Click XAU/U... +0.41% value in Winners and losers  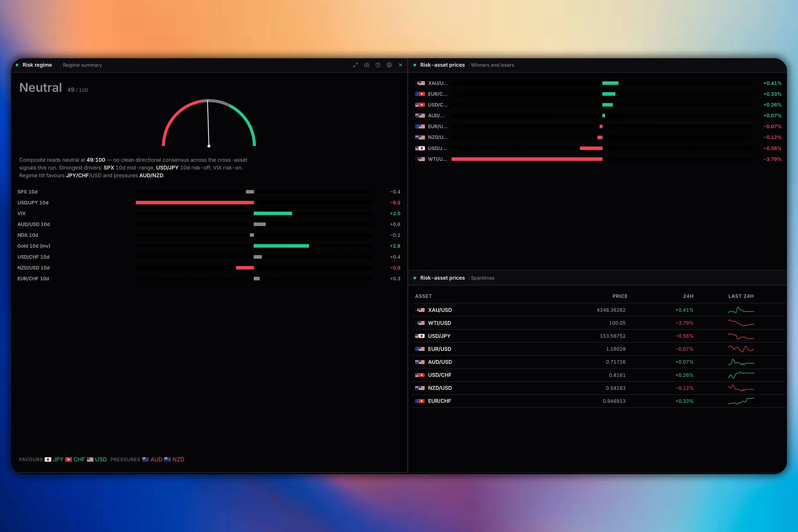pyautogui.click(x=772, y=83)
